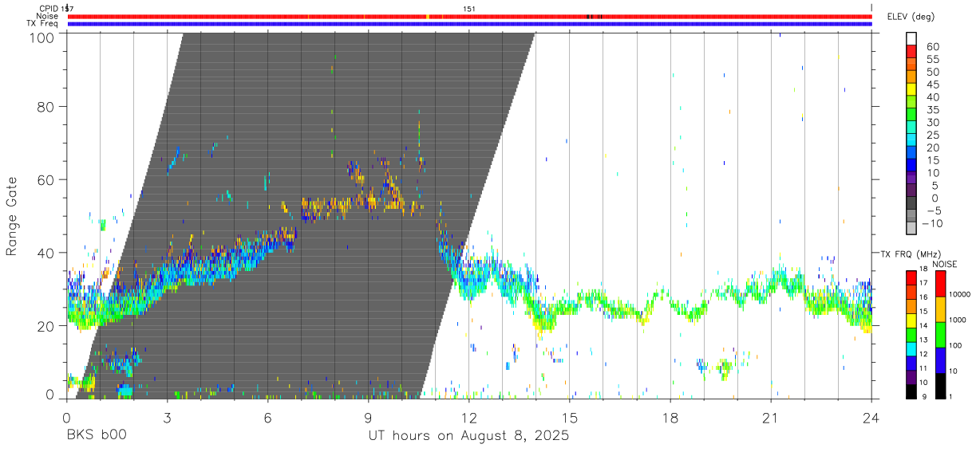Pick the red top swatch of NOISE colorbar
Screen dimensions: 980x452
pyautogui.click(x=940, y=284)
